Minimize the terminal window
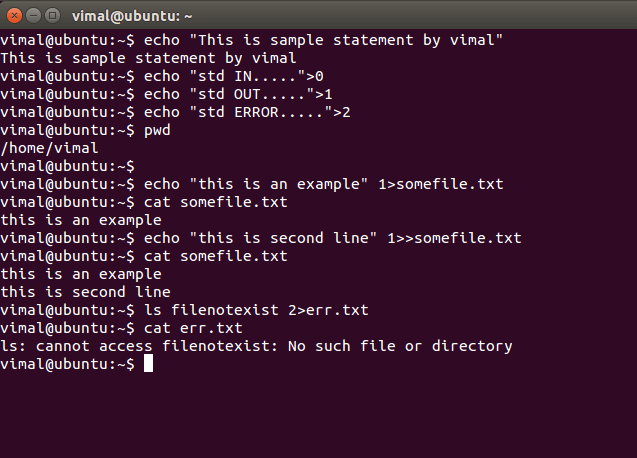This screenshot has width=637, height=458. click(x=32, y=15)
